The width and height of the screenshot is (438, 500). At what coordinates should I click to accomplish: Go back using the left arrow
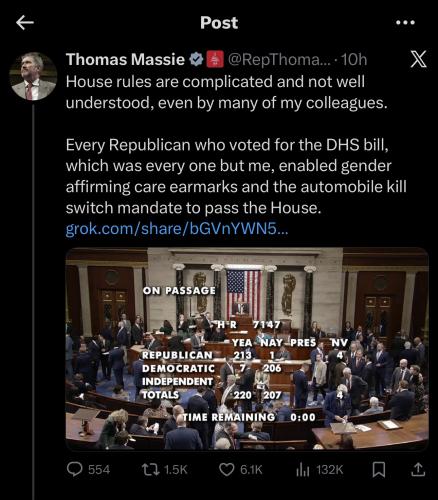(x=25, y=23)
